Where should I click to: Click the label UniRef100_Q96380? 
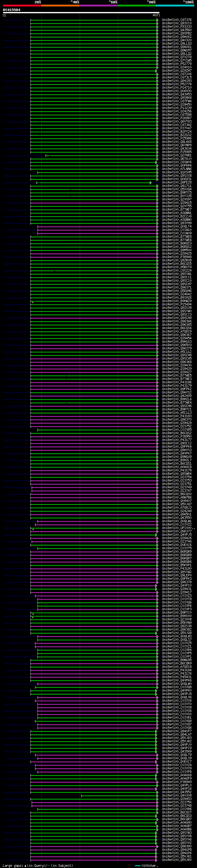click(177, 846)
